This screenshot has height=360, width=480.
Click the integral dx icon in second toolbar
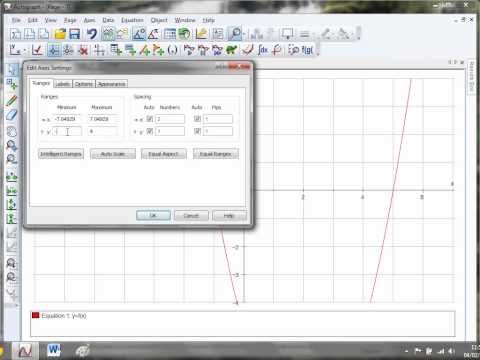(x=263, y=50)
